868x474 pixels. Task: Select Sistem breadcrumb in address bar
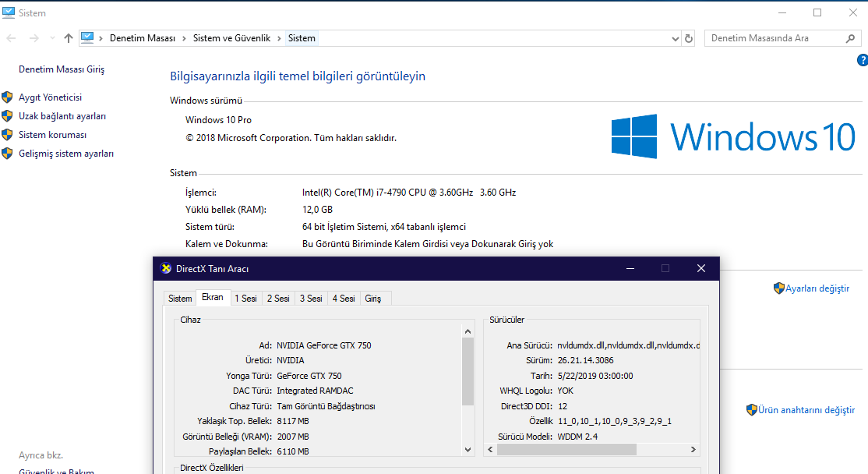click(302, 38)
